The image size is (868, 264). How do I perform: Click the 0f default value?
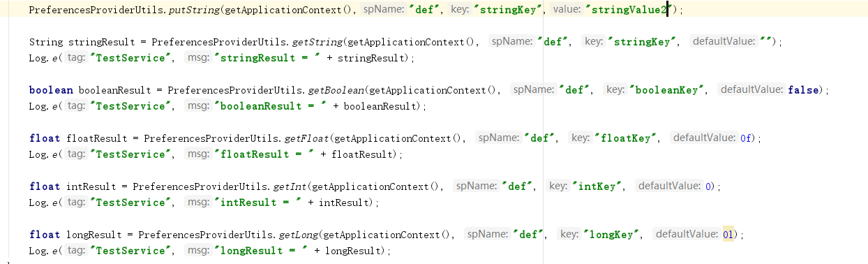pos(746,138)
